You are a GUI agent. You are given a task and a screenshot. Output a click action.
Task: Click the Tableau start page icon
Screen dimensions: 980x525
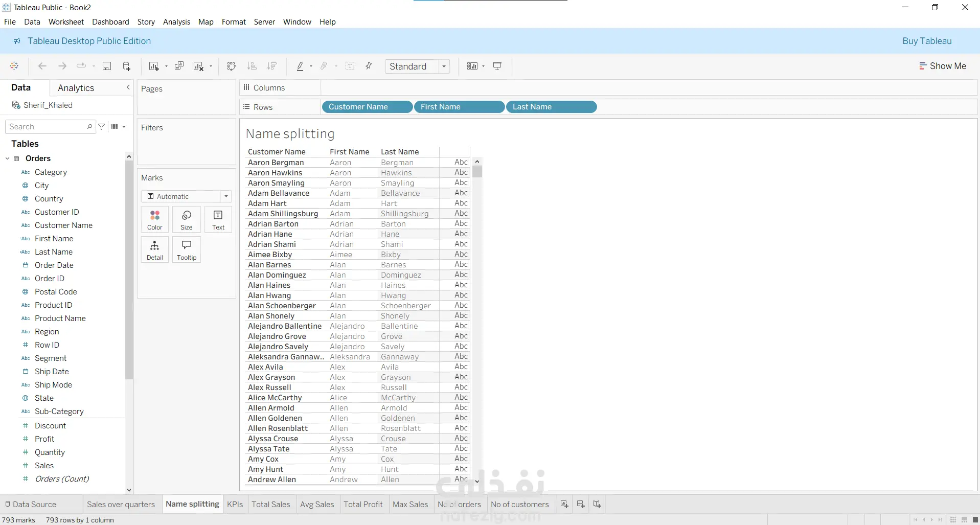coord(14,66)
